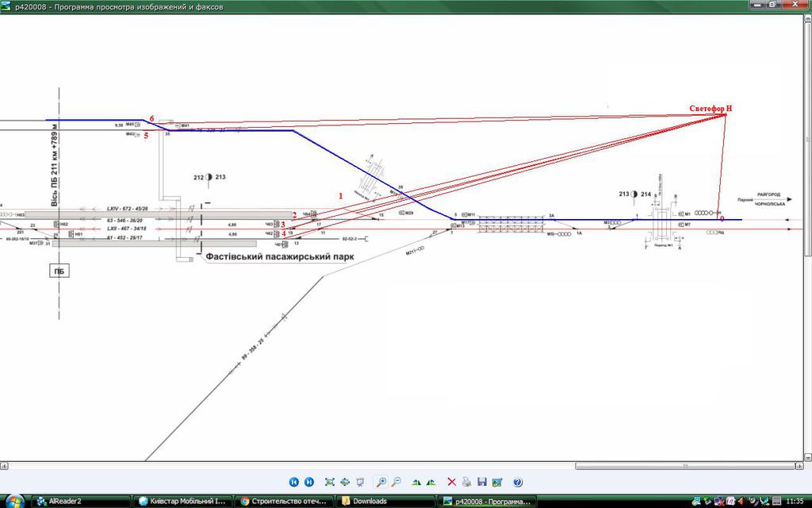Zoom out of the image
The image size is (812, 508).
point(396,482)
